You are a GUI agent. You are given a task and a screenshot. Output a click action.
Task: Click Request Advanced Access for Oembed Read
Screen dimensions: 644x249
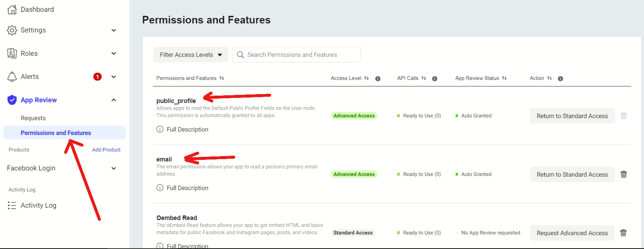pos(572,233)
